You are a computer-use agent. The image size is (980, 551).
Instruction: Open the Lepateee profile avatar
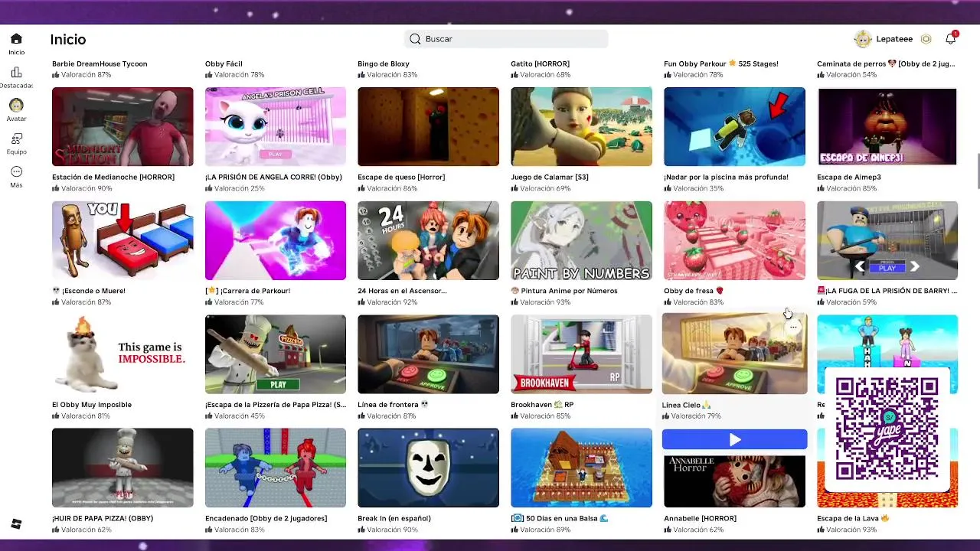(863, 39)
